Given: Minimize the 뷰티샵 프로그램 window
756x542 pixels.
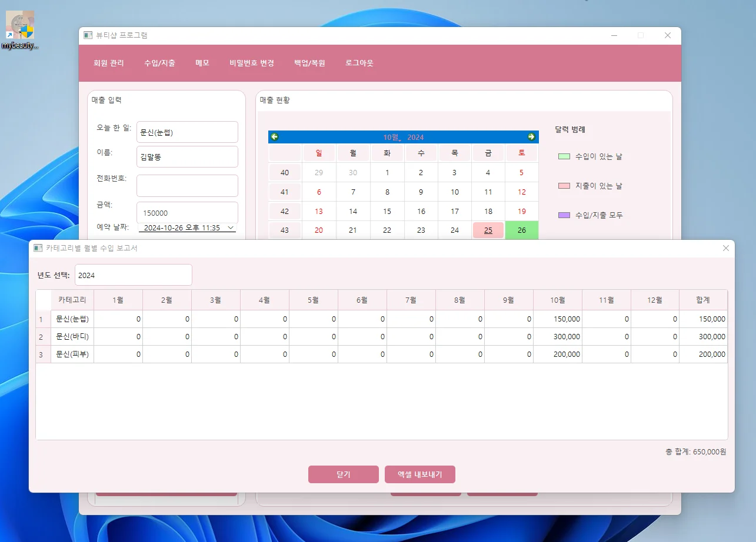Looking at the screenshot, I should point(614,35).
